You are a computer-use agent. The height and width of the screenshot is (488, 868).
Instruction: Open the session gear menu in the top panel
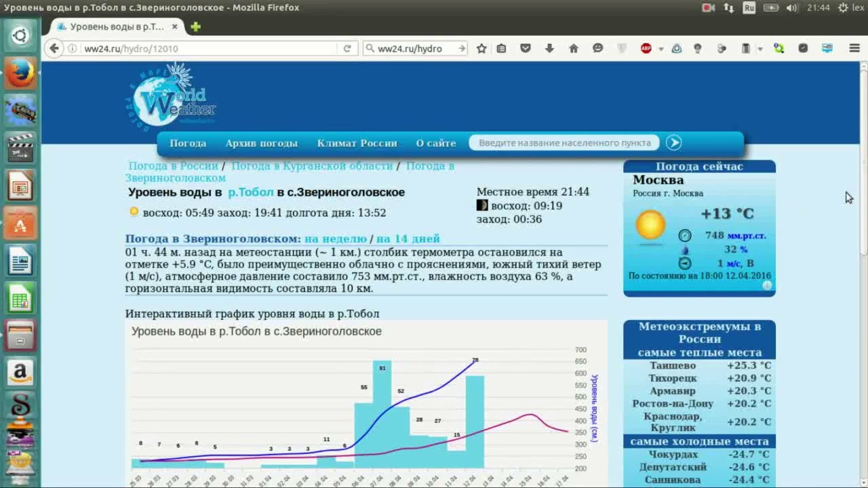pyautogui.click(x=842, y=8)
